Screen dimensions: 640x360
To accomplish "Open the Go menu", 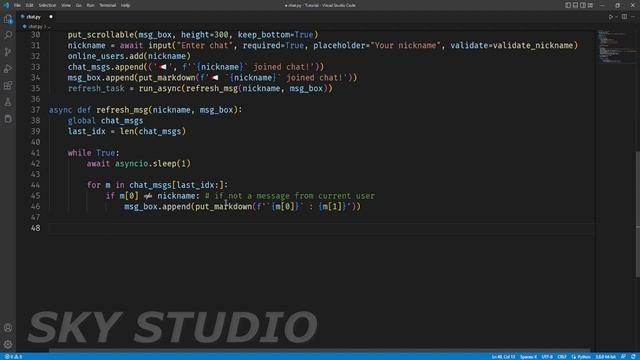I will pos(78,5).
